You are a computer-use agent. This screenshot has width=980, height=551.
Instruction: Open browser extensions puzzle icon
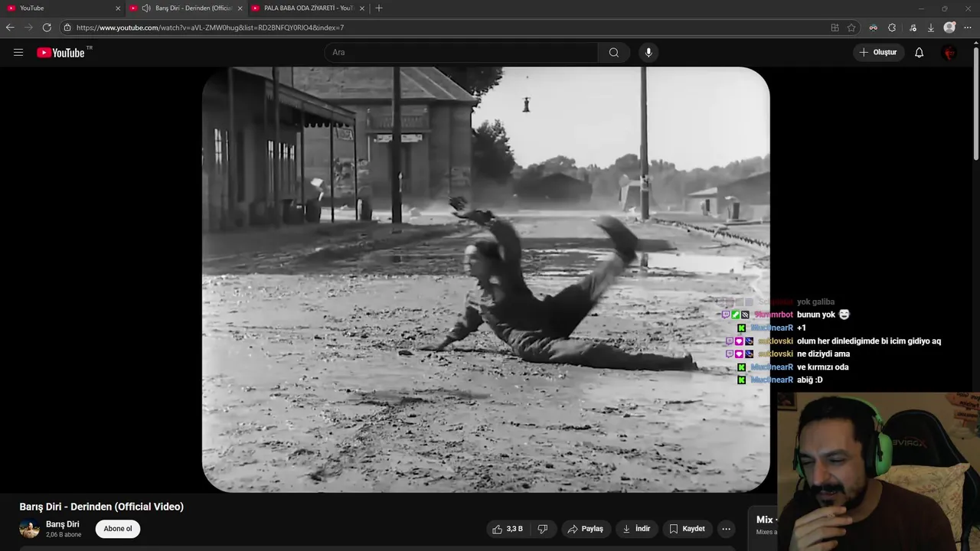click(x=892, y=28)
